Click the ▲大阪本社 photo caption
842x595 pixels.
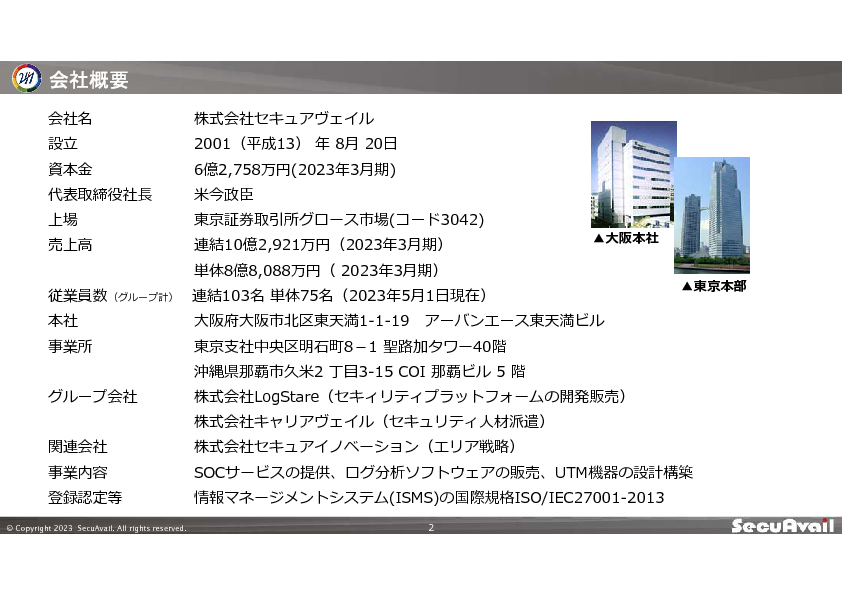626,239
